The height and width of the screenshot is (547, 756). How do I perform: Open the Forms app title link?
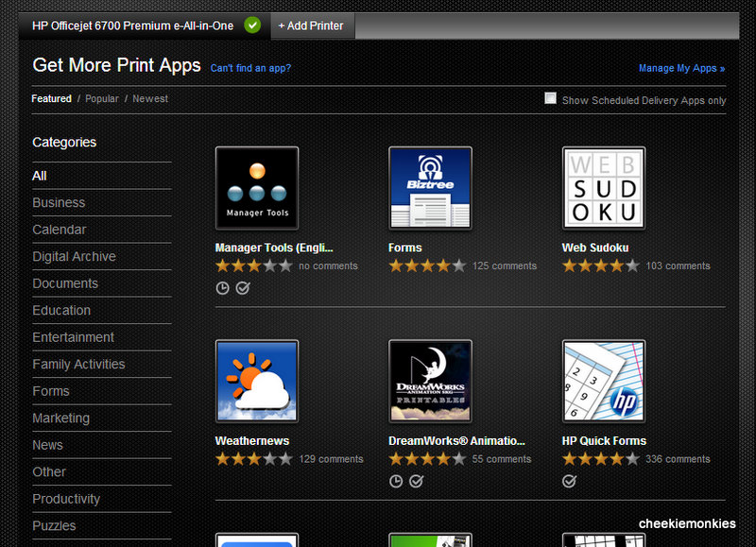pos(405,248)
